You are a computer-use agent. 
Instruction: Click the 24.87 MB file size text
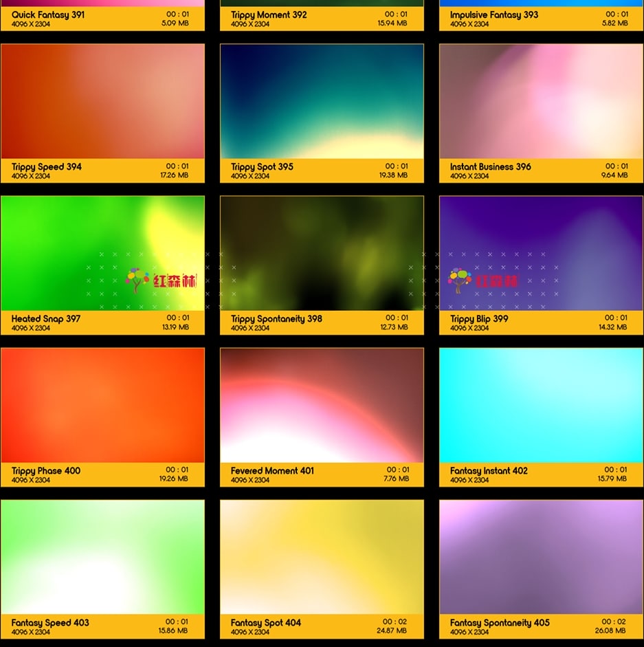click(x=392, y=630)
